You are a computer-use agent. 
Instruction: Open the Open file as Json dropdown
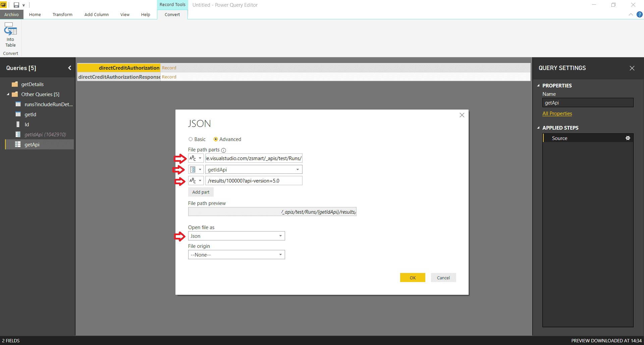point(280,236)
